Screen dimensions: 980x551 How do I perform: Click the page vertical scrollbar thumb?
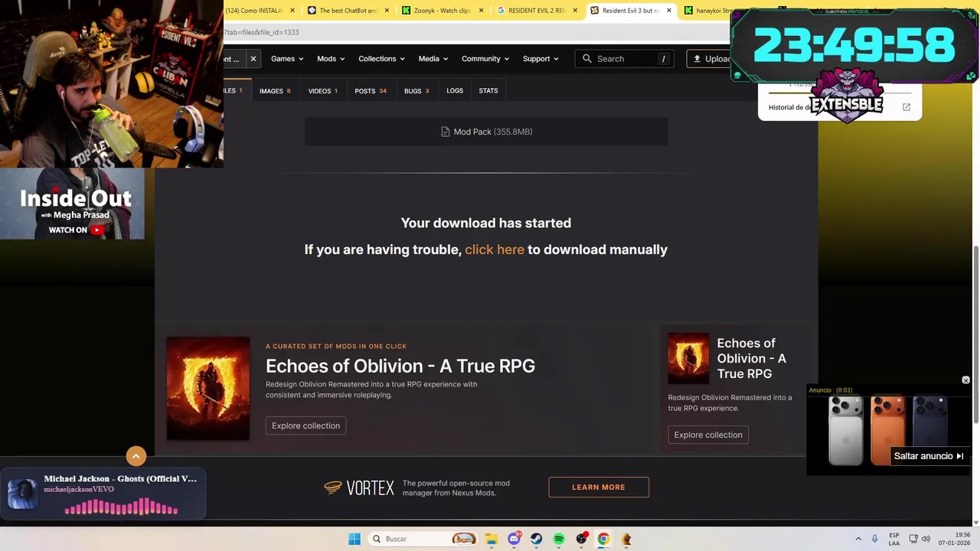tap(975, 334)
